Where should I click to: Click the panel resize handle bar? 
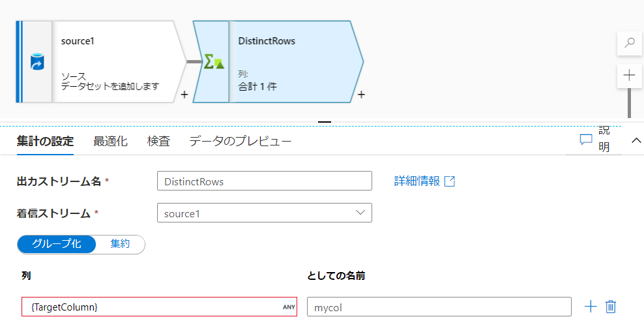tap(325, 122)
